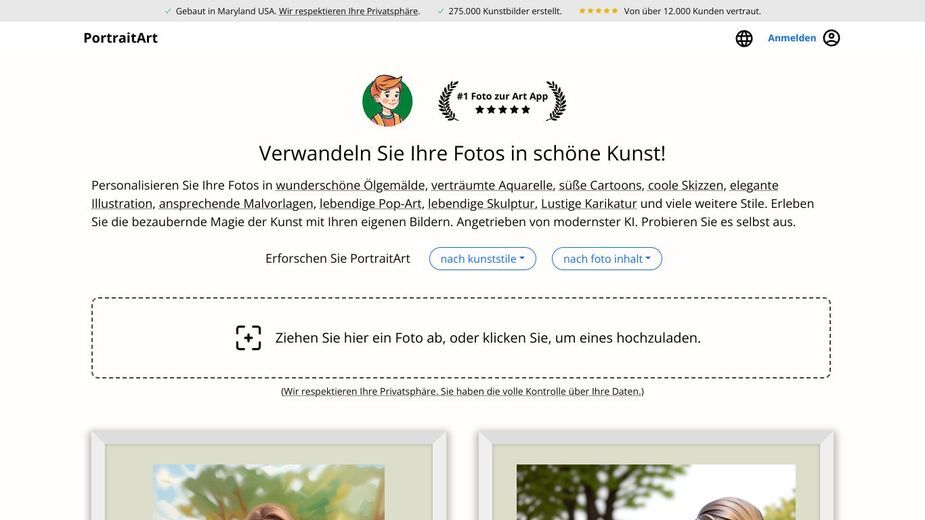Viewport: 925px width, 520px height.
Task: Click the left framed oil painting sample
Action: click(268, 476)
